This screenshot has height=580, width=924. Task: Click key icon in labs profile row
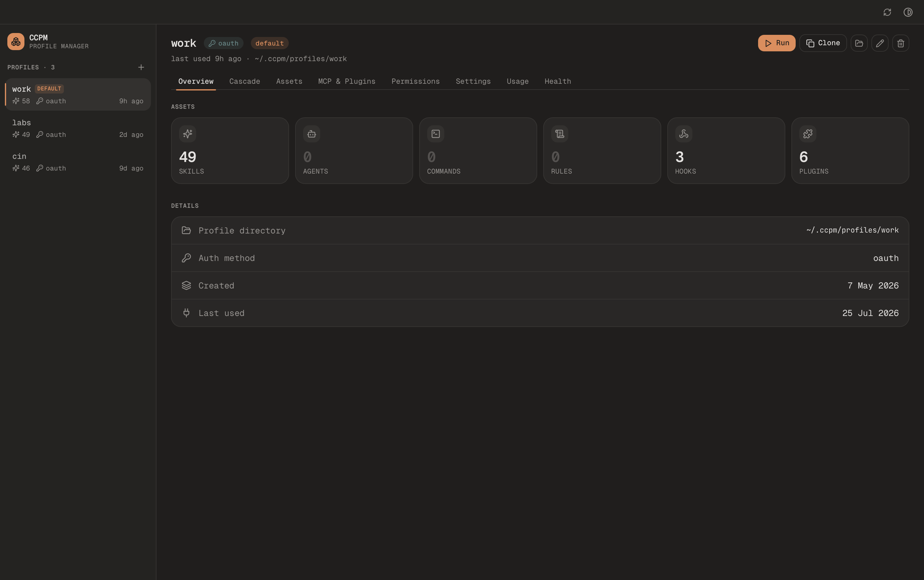[39, 135]
